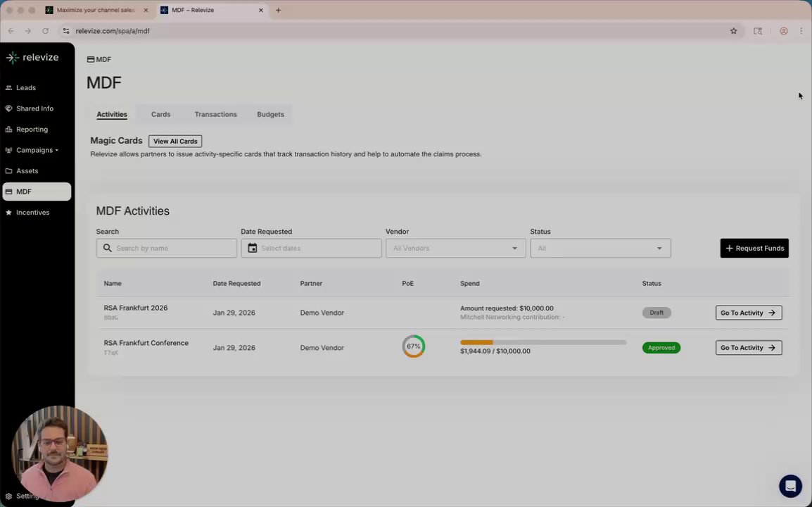Click the RSA Frankfurt Conference activity name
The image size is (812, 507).
pos(146,343)
